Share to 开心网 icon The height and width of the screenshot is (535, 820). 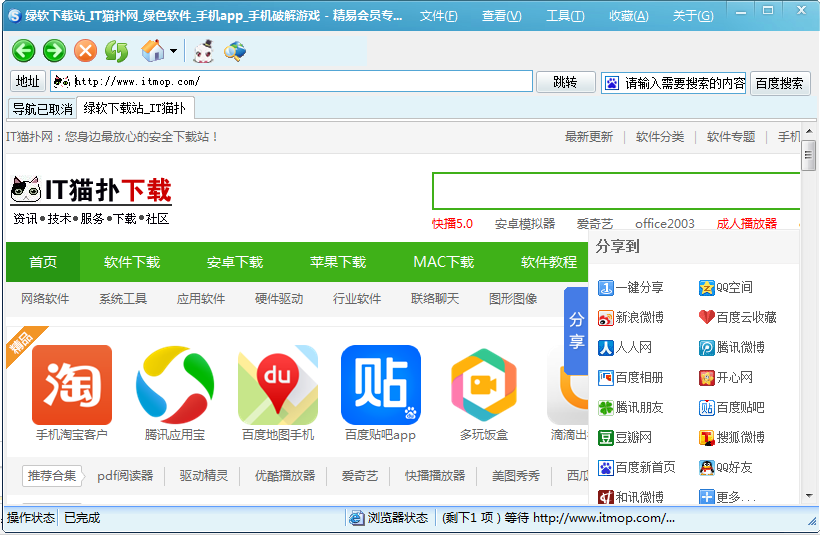tap(707, 378)
